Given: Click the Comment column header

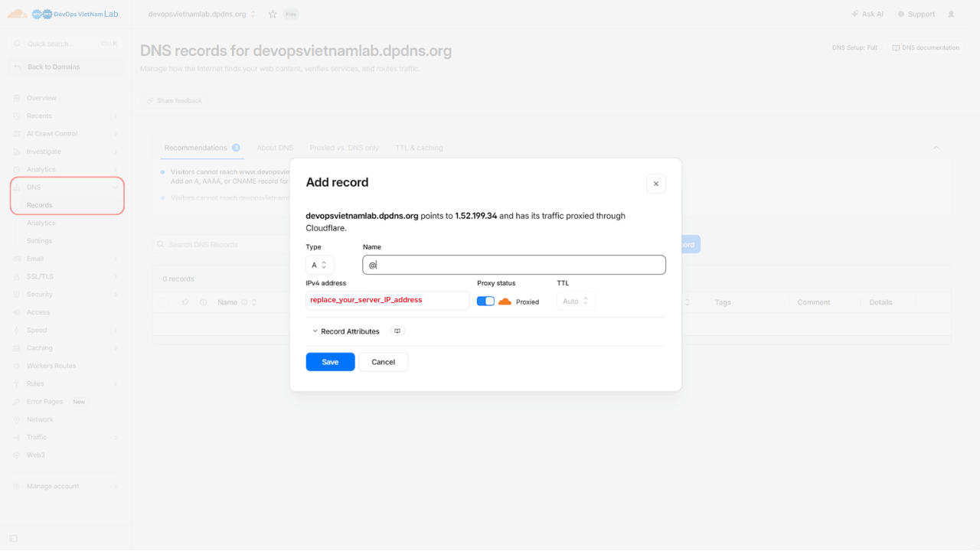Looking at the screenshot, I should coord(813,302).
